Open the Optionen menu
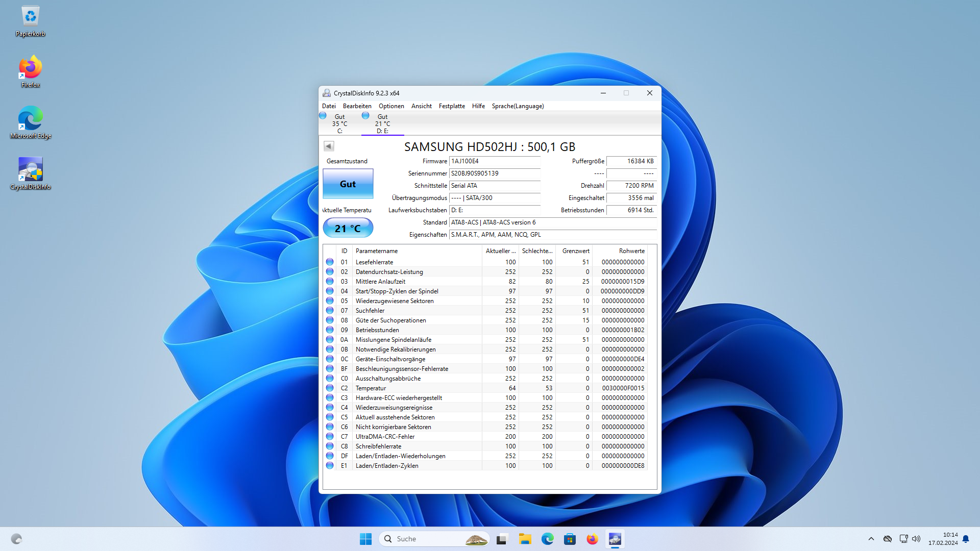 coord(391,106)
